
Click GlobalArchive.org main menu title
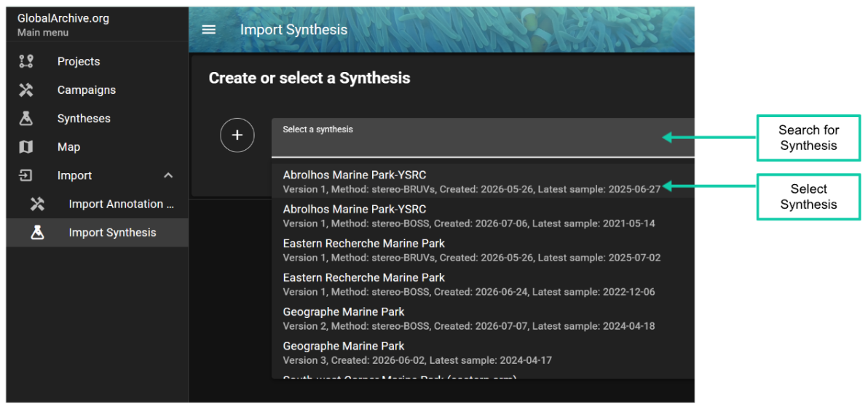[x=63, y=18]
